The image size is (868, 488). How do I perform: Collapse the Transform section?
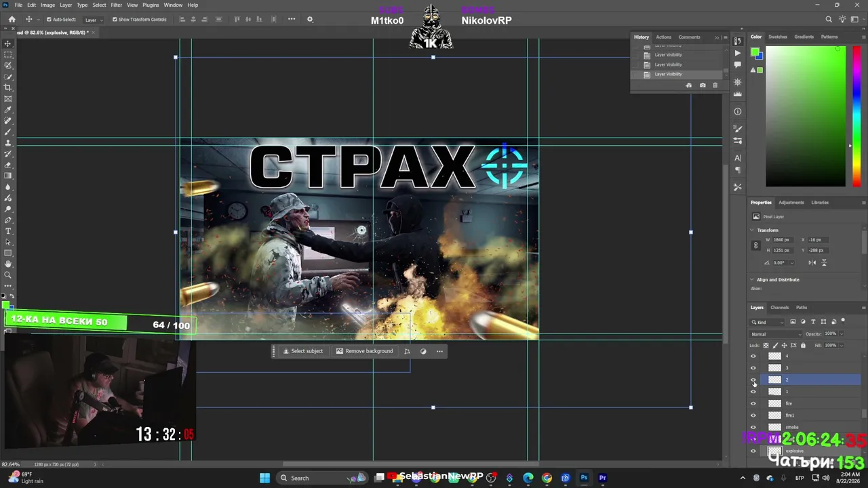point(753,230)
